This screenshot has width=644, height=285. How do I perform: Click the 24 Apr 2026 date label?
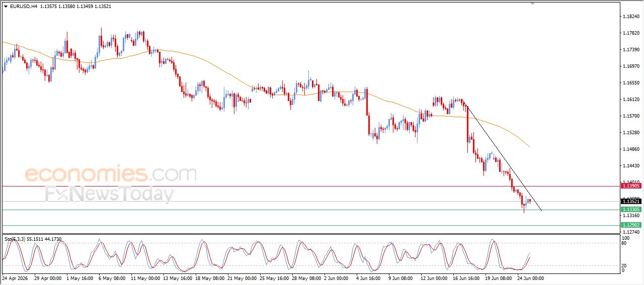click(x=15, y=278)
